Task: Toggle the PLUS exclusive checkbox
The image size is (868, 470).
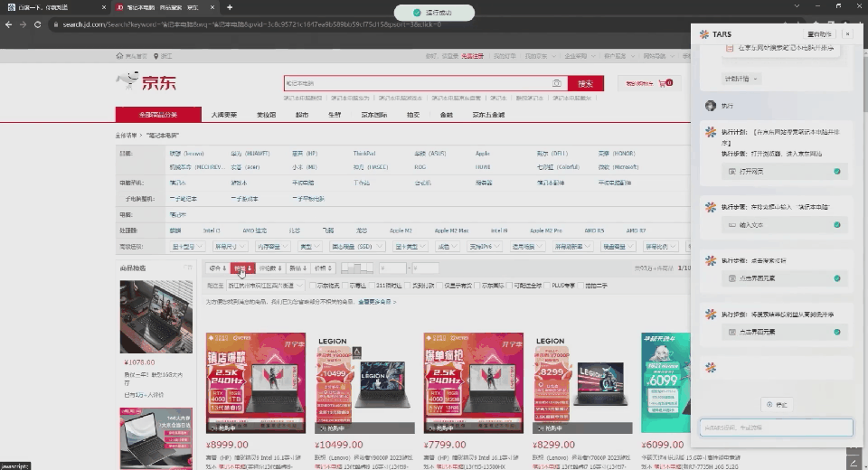Action: [x=548, y=286]
